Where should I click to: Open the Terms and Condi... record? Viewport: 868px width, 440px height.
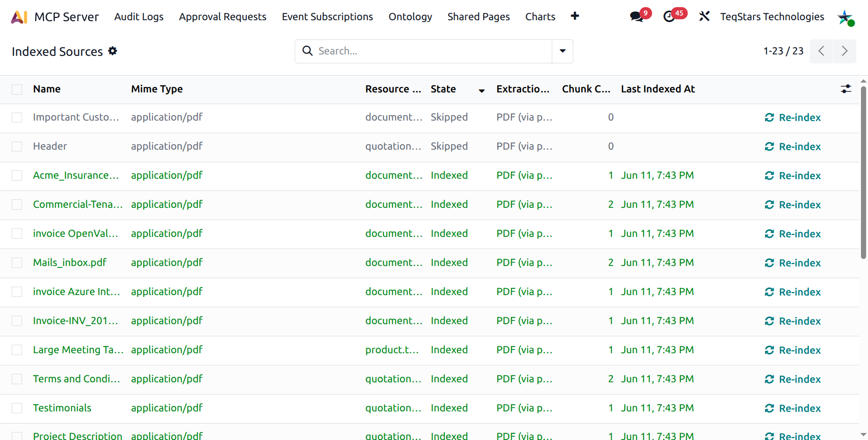coord(76,379)
